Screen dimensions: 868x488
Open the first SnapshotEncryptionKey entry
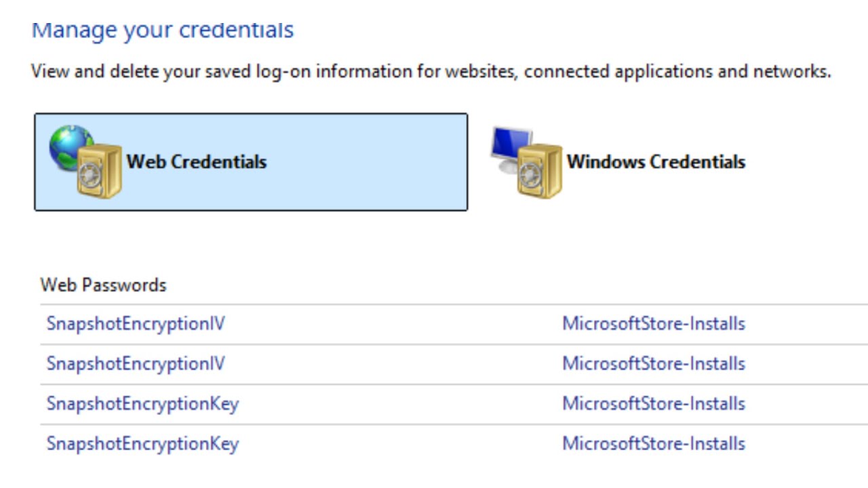(142, 403)
